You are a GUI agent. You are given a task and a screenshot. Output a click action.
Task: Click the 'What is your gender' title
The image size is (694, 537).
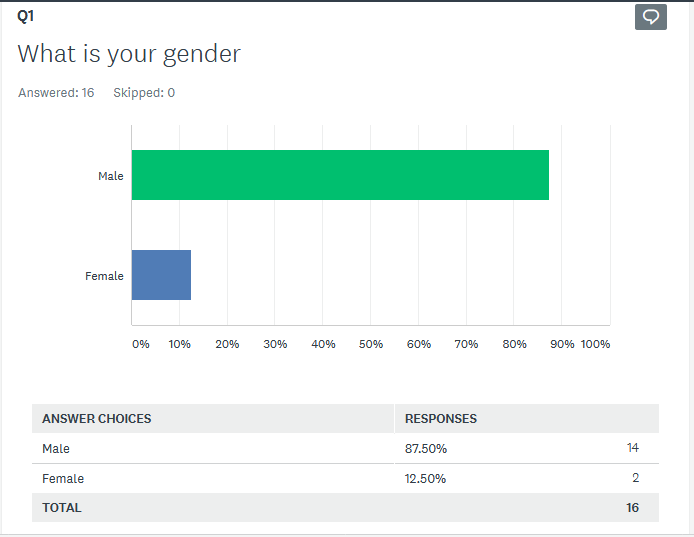pos(129,53)
